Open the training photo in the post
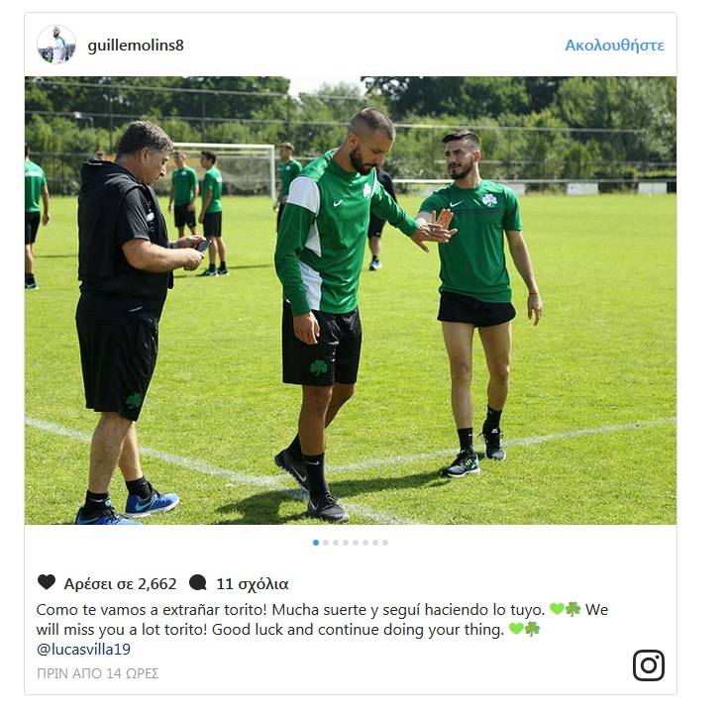 click(x=351, y=300)
